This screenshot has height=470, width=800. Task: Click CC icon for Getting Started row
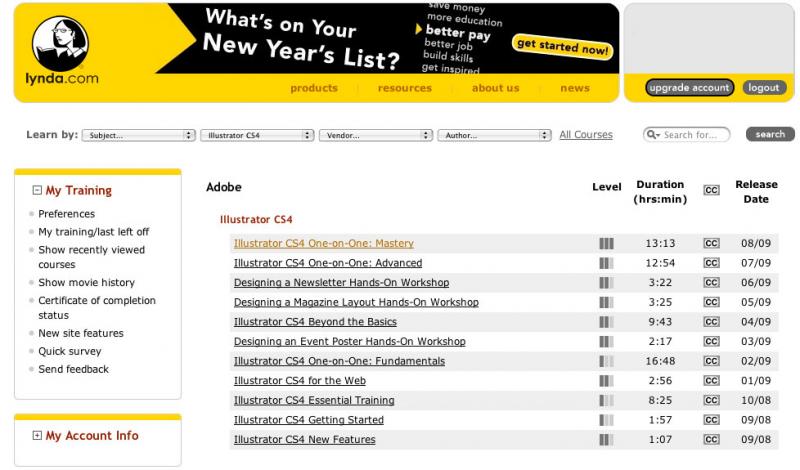click(x=711, y=420)
